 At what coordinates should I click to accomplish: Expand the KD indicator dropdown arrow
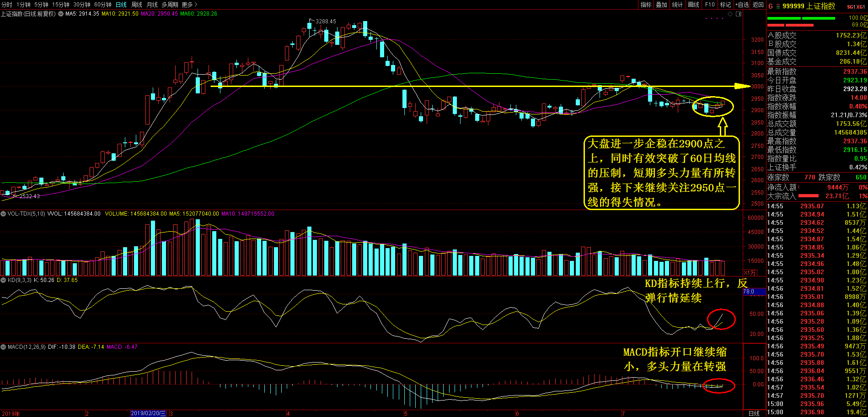point(3,280)
